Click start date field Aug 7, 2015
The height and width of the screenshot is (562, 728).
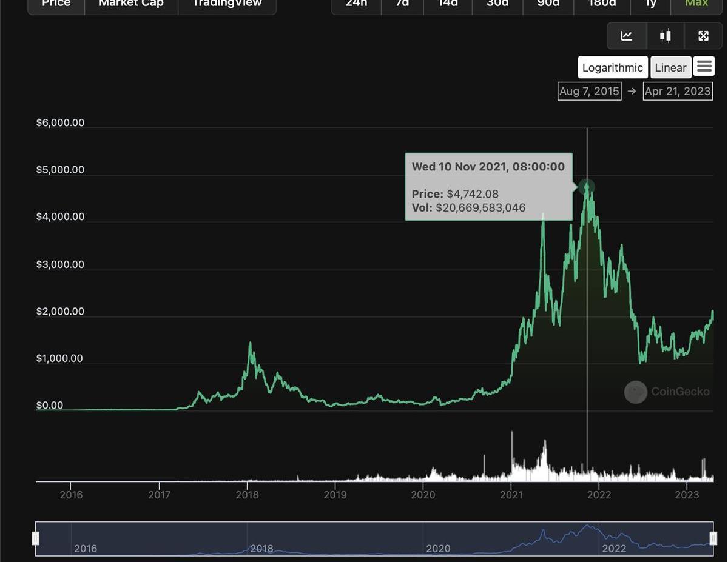coord(589,92)
